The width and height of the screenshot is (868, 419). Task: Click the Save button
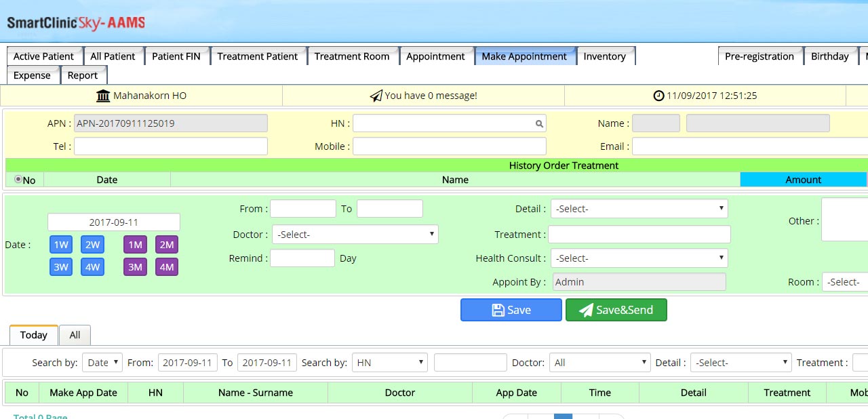pyautogui.click(x=511, y=310)
